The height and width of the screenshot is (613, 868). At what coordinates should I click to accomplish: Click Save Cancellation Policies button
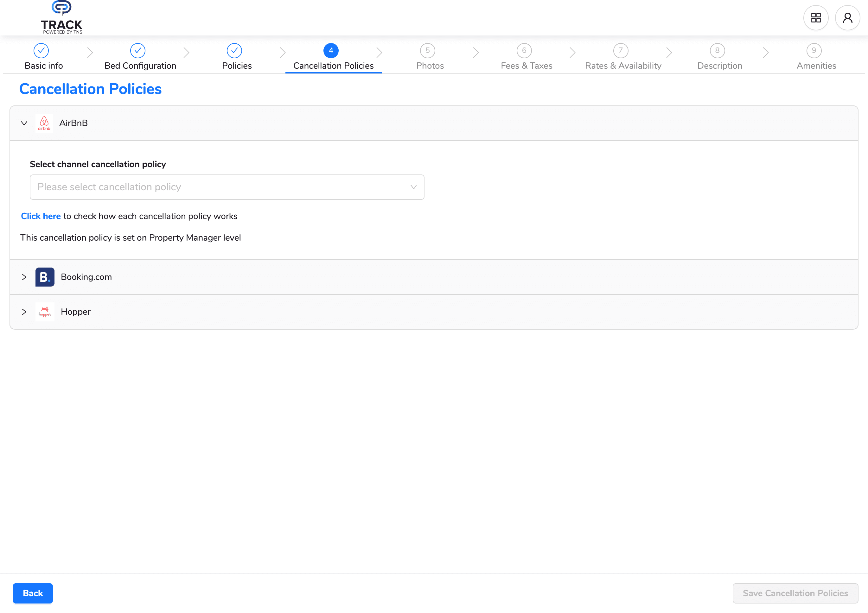[795, 593]
